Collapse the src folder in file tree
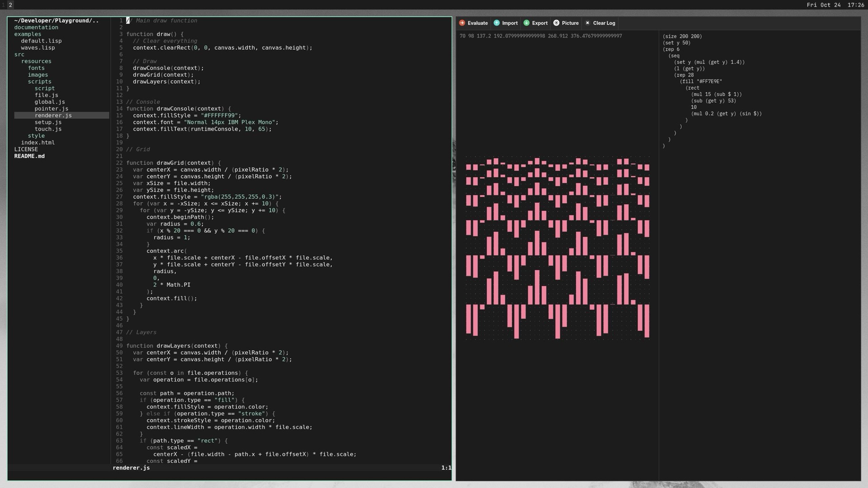The image size is (868, 488). point(19,54)
